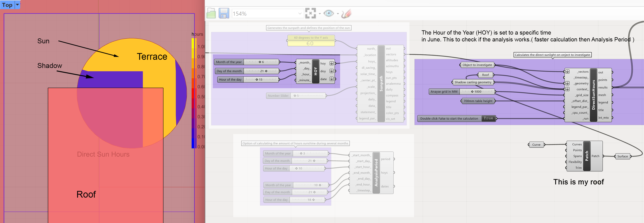This screenshot has height=223, width=644.
Task: Open the 154% zoom dropdown
Action: coord(300,14)
